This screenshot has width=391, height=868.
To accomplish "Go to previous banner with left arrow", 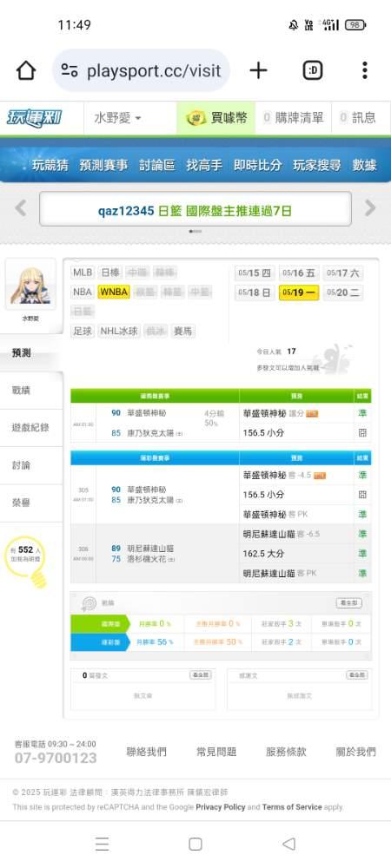I will (x=21, y=208).
